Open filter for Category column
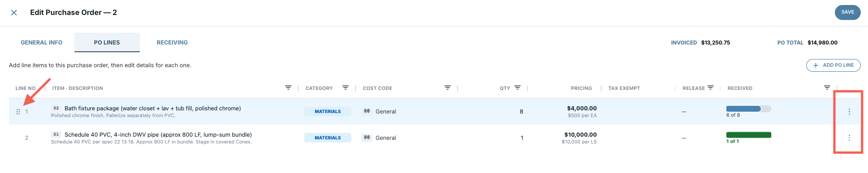868x173 pixels. (345, 88)
